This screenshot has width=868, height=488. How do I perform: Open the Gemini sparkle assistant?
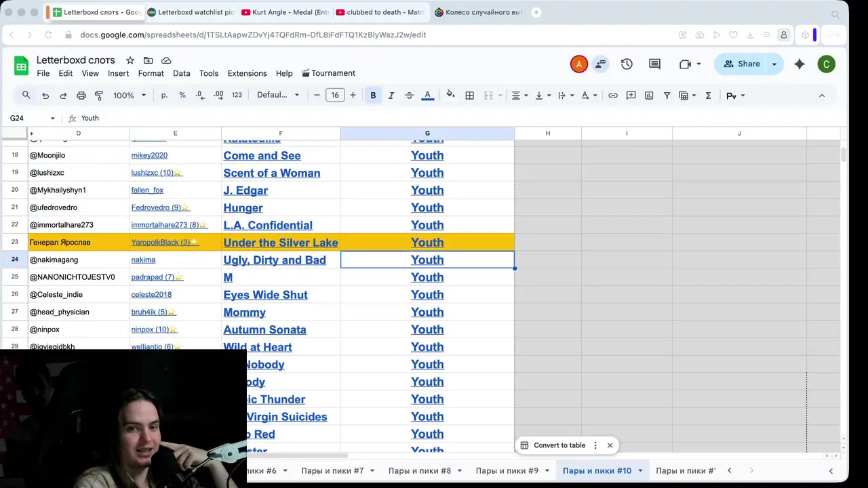(x=800, y=64)
